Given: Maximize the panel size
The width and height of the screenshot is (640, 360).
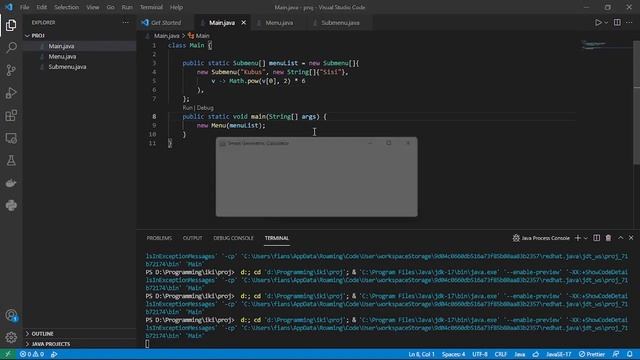Looking at the screenshot, I should click(x=620, y=238).
